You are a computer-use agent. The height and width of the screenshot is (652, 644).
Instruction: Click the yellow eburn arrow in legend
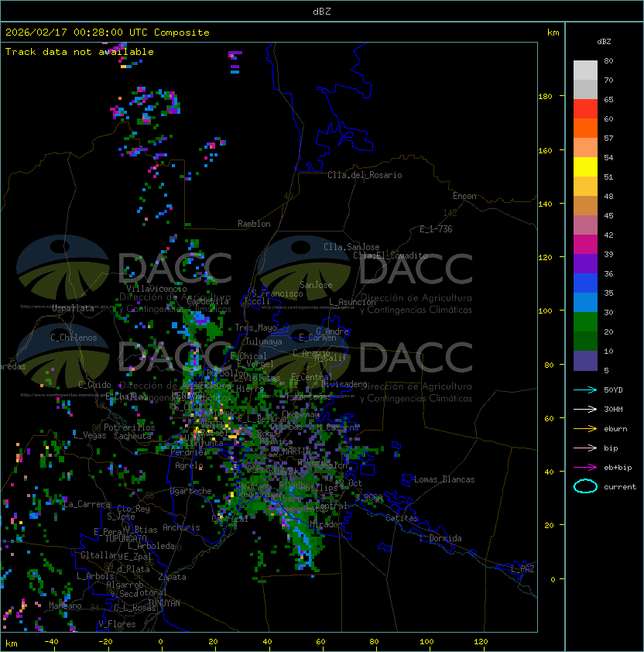[x=585, y=428]
